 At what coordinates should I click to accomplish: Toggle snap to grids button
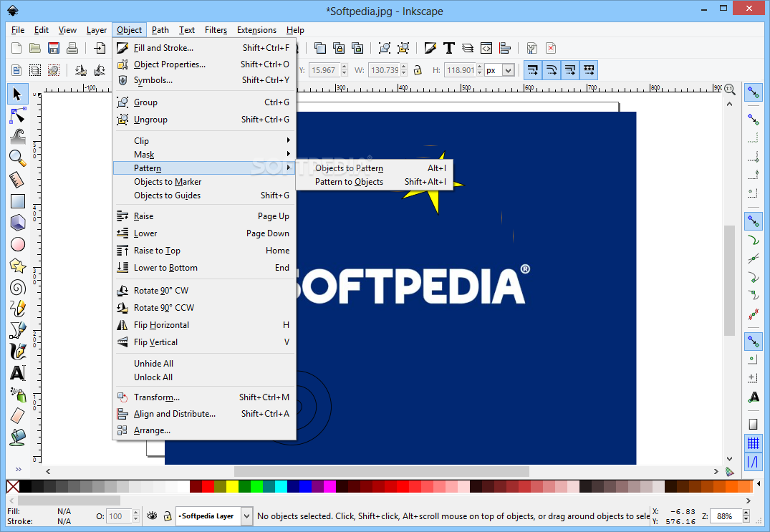point(754,443)
